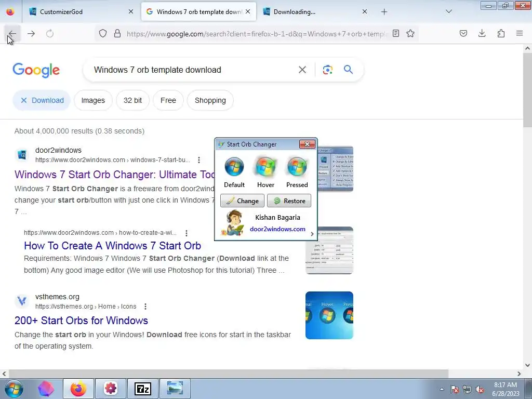Remove the Download filter chip
Viewport: 532px width, 399px height.
tap(42, 100)
